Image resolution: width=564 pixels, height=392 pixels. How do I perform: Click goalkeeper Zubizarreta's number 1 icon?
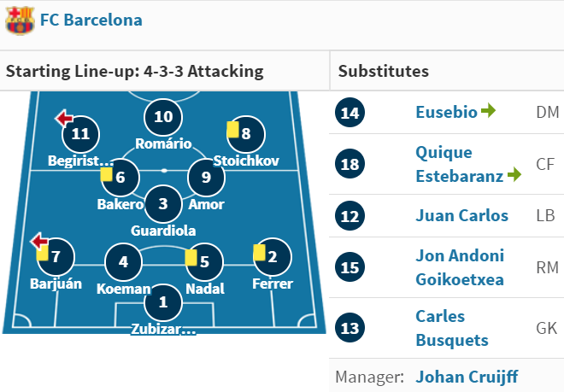click(163, 302)
